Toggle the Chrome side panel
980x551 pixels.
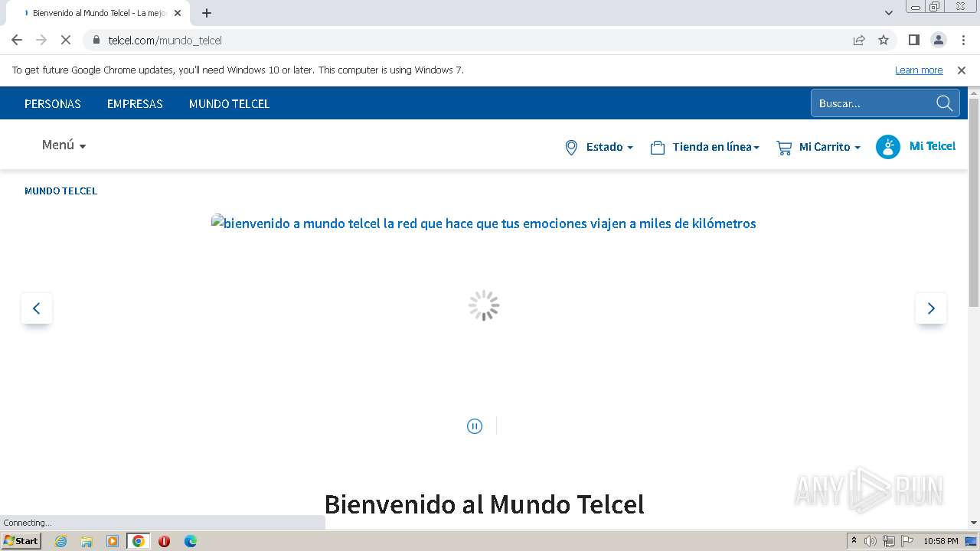tap(913, 40)
